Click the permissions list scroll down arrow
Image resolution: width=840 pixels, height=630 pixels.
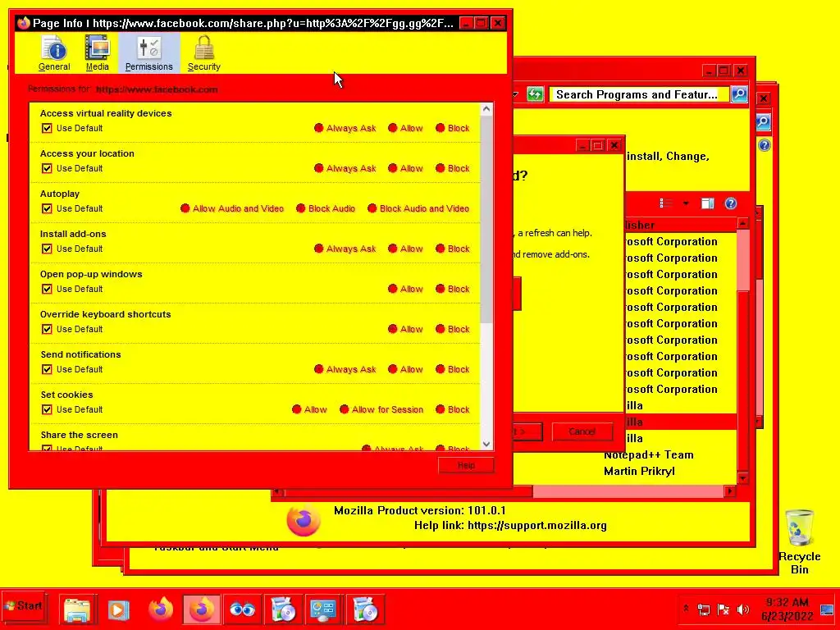click(x=486, y=444)
